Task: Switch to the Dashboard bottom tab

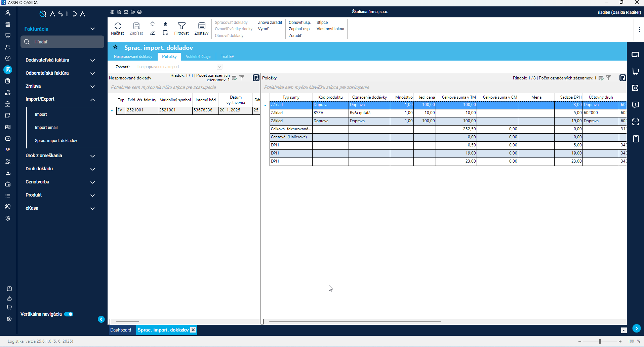Action: point(121,330)
